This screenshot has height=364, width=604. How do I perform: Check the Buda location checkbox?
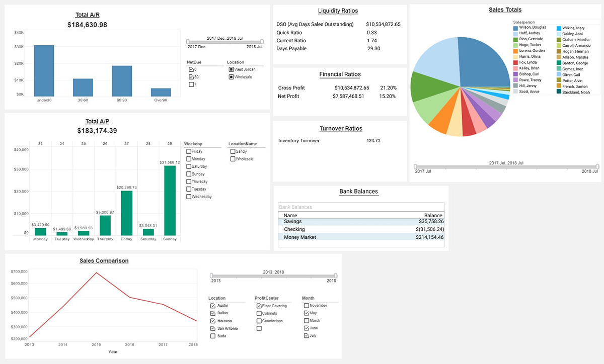point(212,336)
